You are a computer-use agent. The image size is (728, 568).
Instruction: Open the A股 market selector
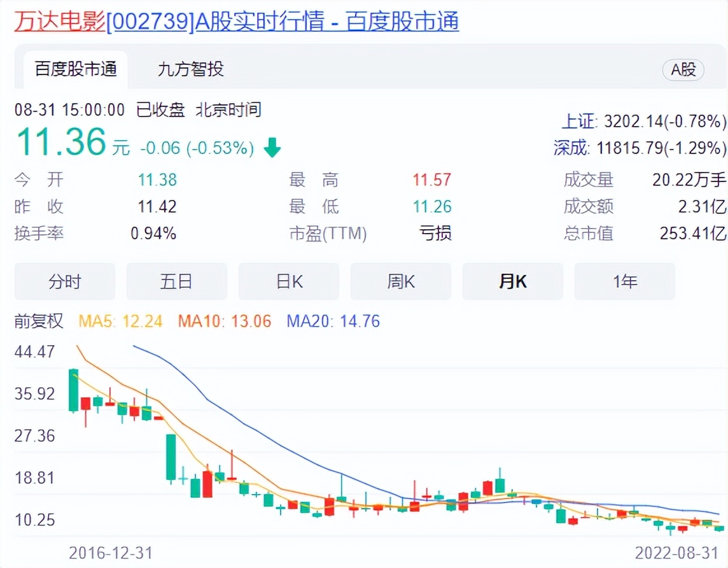683,71
